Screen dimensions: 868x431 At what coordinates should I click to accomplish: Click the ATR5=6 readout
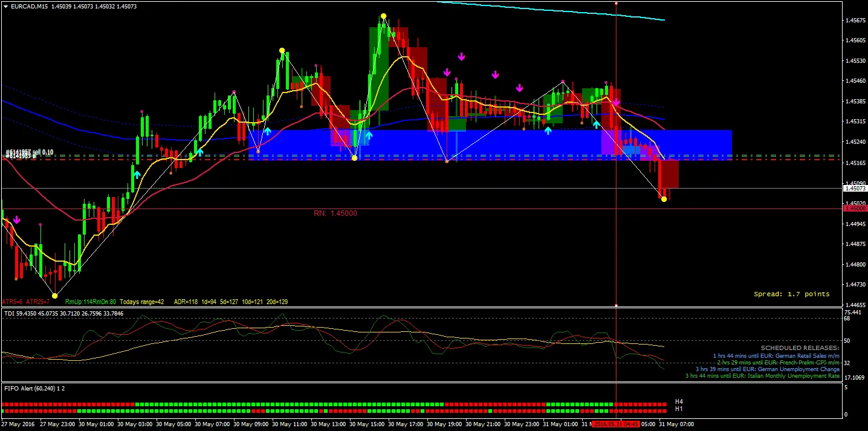coord(13,302)
